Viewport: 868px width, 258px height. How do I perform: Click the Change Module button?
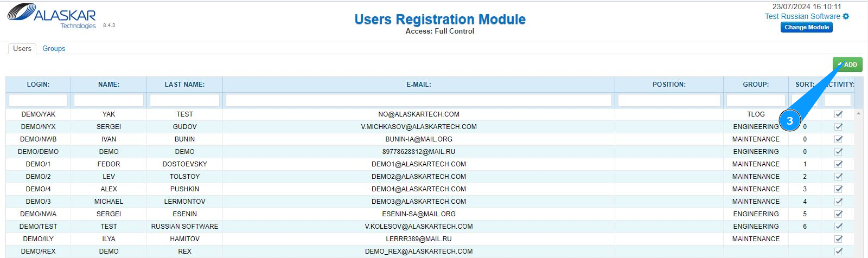click(807, 27)
